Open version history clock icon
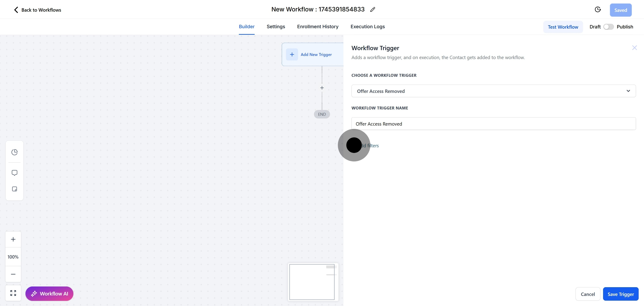The image size is (644, 306). [x=597, y=9]
